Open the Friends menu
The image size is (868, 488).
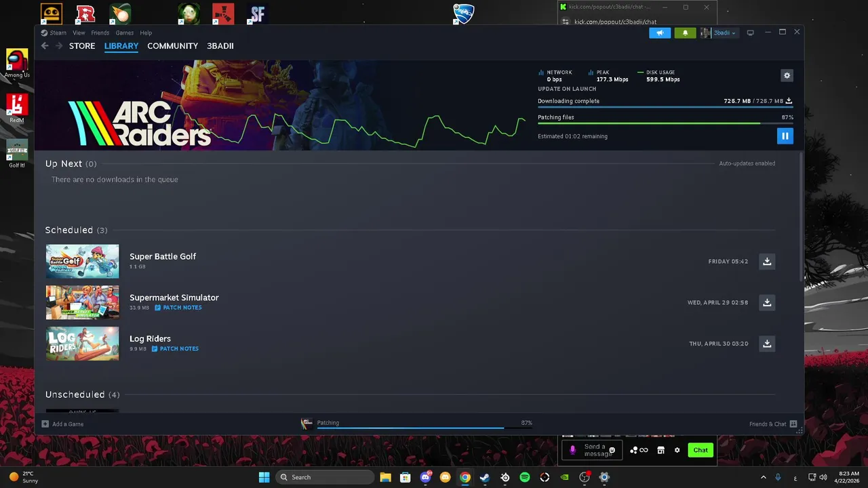100,33
